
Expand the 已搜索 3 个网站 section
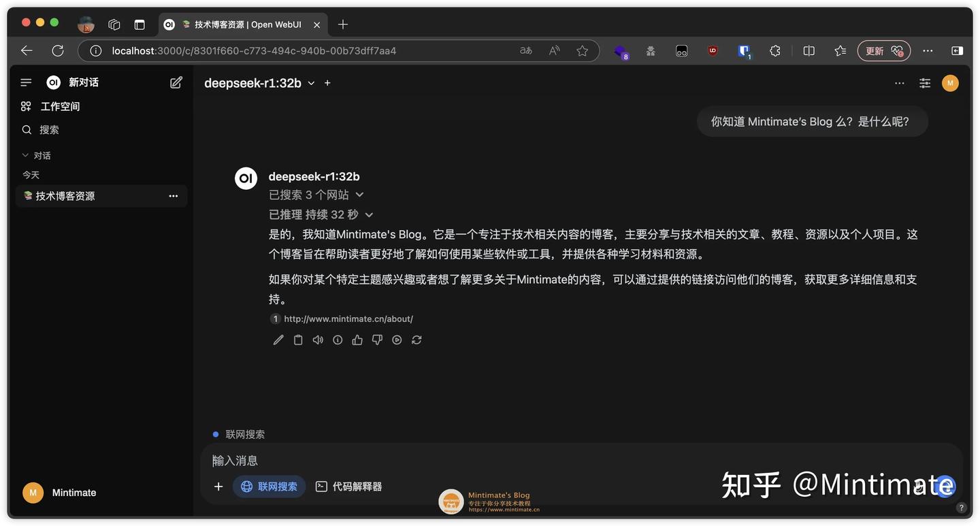(x=316, y=194)
